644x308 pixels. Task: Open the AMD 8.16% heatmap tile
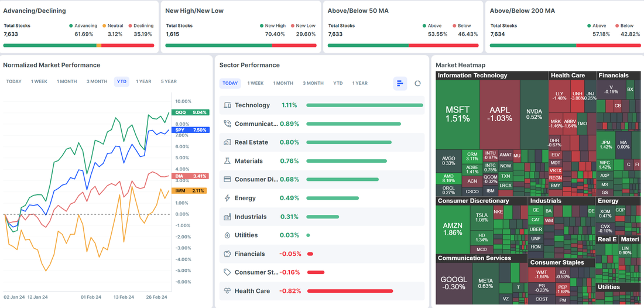coord(448,178)
